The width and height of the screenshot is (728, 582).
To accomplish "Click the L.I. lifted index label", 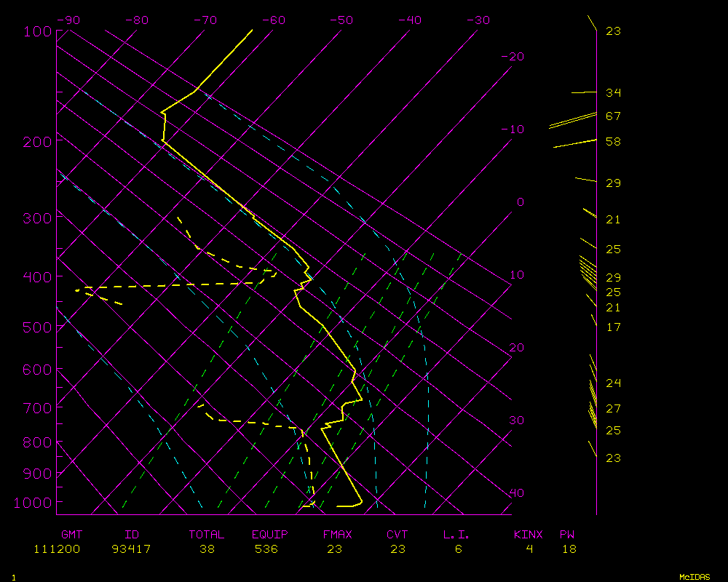I will (456, 535).
